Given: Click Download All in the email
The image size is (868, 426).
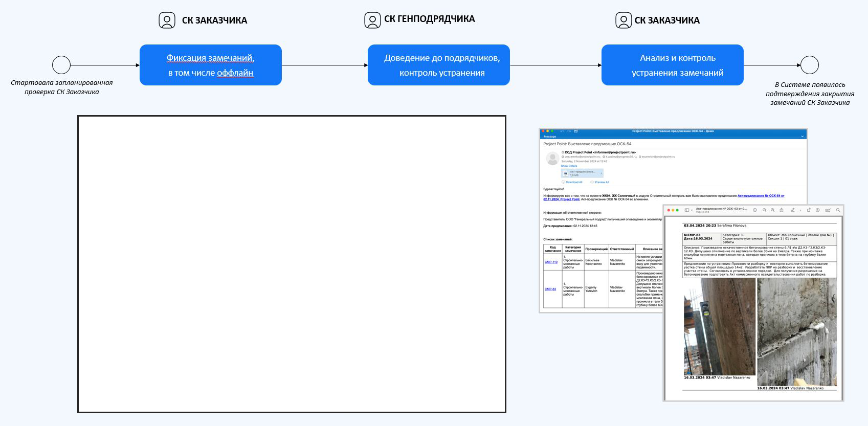Looking at the screenshot, I should coord(572,182).
